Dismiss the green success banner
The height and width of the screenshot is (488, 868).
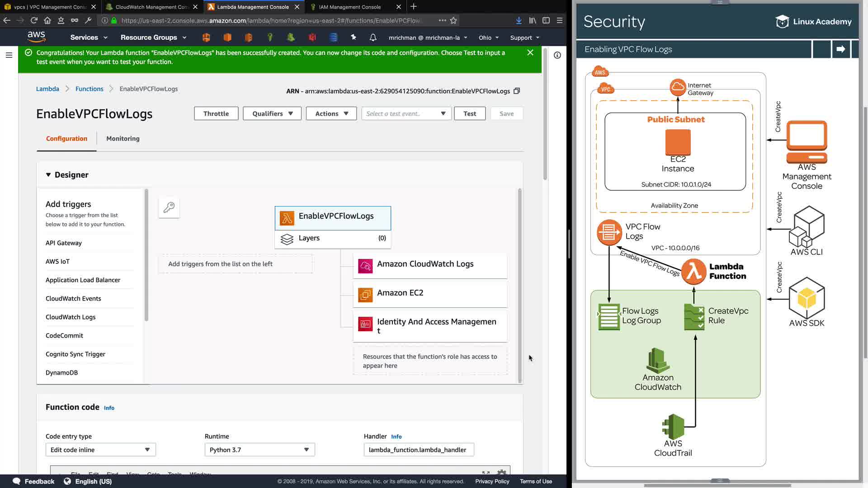pos(530,53)
